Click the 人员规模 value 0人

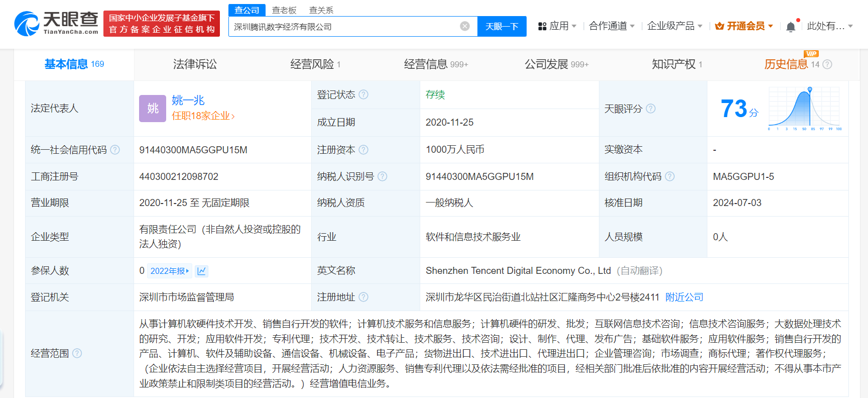click(720, 237)
